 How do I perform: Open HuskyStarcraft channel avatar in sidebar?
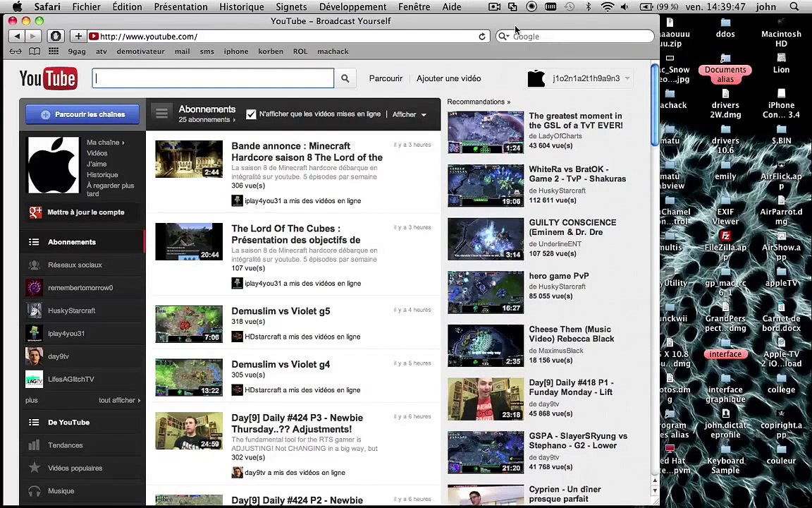[34, 310]
